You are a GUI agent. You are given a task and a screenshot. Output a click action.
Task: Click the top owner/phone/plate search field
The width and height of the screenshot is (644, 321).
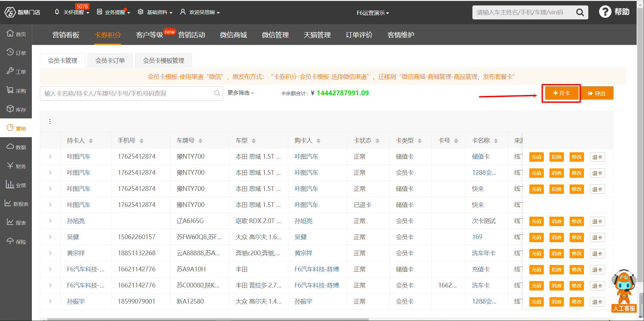pos(523,12)
